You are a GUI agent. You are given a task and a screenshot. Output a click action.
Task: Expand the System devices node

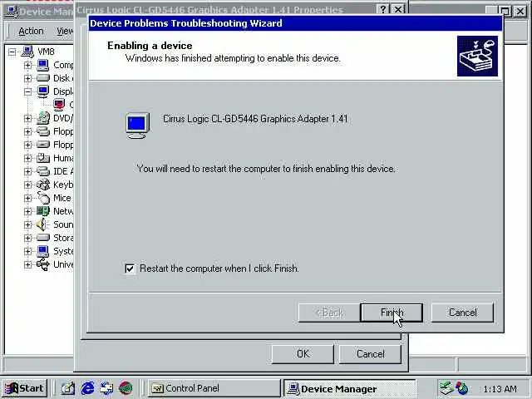point(27,251)
